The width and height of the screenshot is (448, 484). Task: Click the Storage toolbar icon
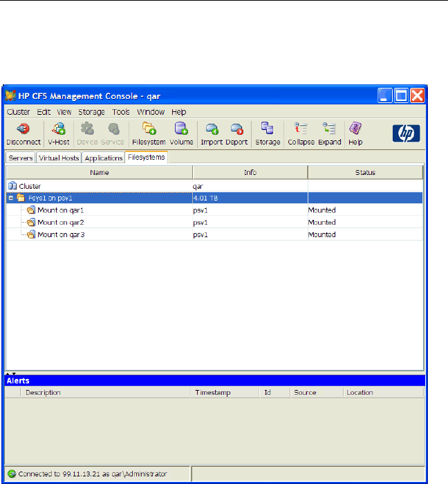coord(268,129)
